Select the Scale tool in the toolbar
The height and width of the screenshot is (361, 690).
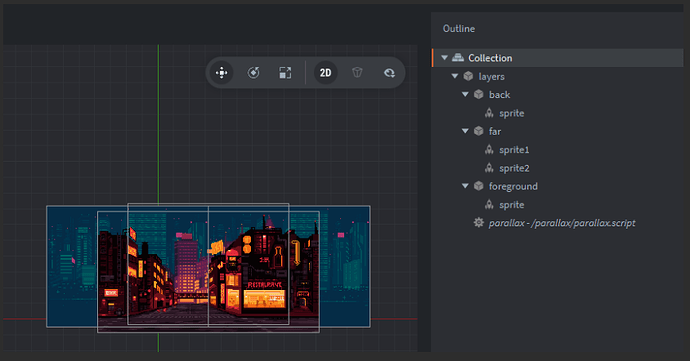pyautogui.click(x=285, y=73)
